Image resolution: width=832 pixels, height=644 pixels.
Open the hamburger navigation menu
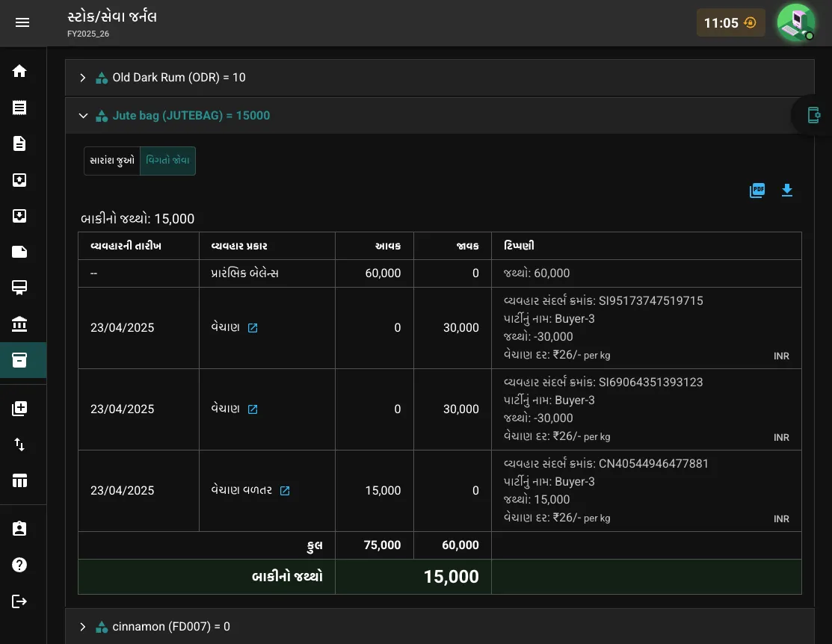(22, 22)
